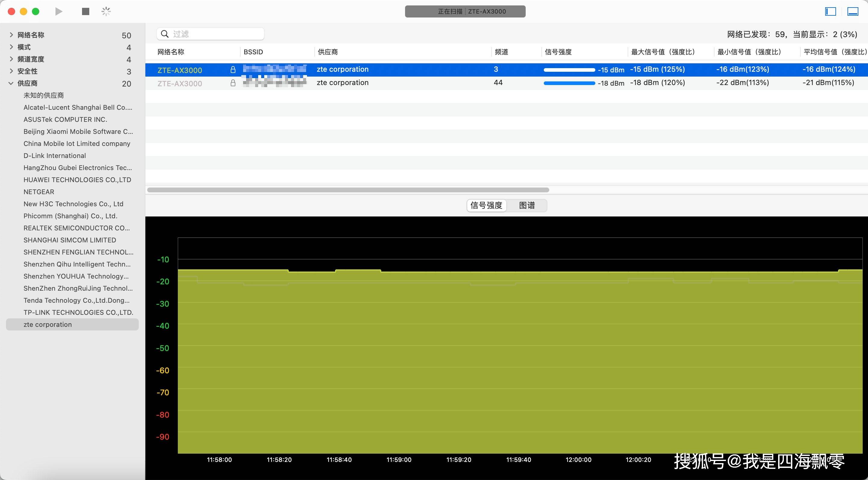Switch to the 图谱 tab

pos(527,205)
